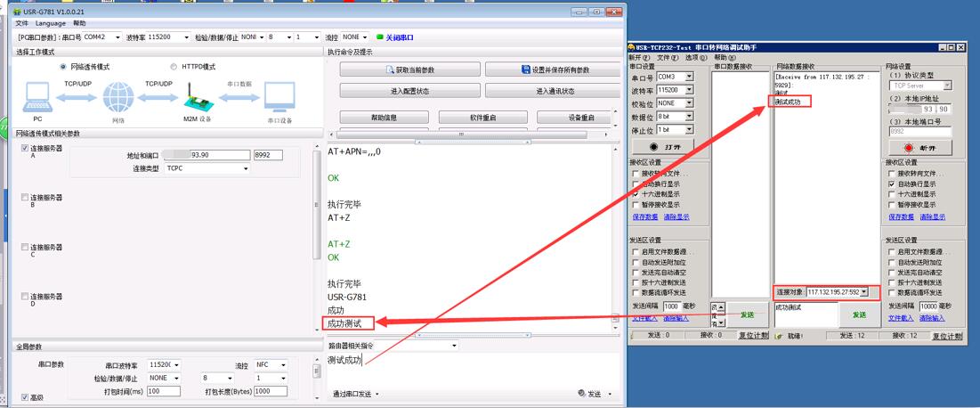Click 获取当前参数 to read current parameters
The width and height of the screenshot is (980, 408).
(x=410, y=69)
